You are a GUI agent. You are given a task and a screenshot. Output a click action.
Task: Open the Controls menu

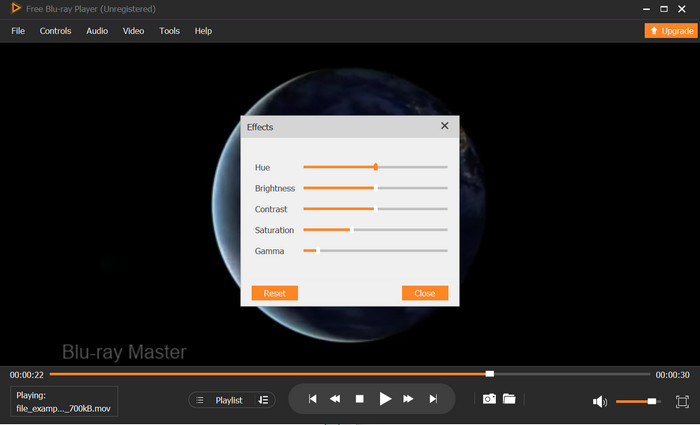[55, 31]
